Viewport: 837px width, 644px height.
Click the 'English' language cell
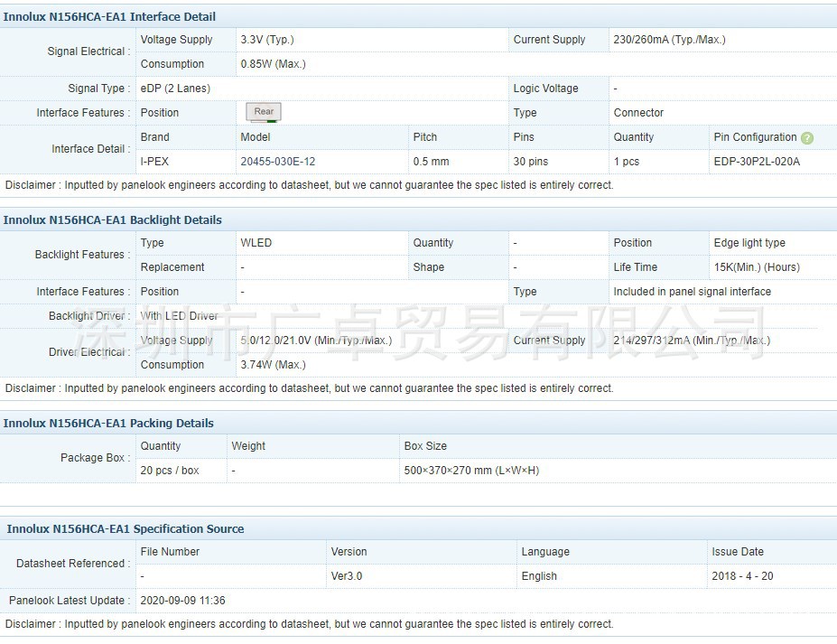coord(539,576)
